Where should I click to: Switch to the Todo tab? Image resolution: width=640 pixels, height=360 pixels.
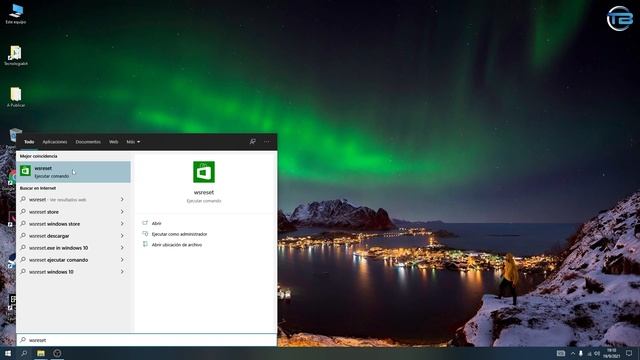(x=29, y=142)
